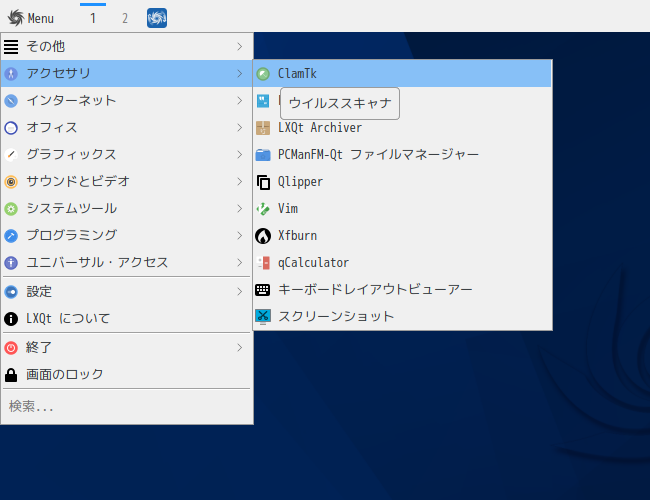Screen dimensions: 650x500
Task: Click the Qlipper clipboard icon
Action: (x=263, y=182)
